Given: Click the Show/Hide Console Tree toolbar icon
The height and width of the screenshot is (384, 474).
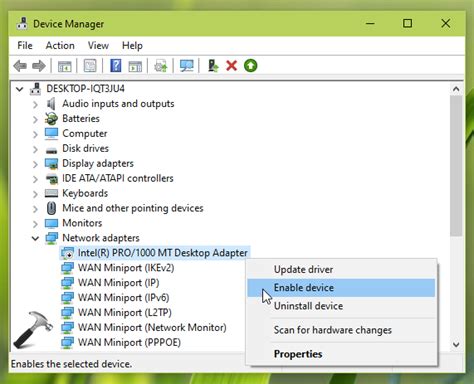Looking at the screenshot, I should tap(65, 66).
